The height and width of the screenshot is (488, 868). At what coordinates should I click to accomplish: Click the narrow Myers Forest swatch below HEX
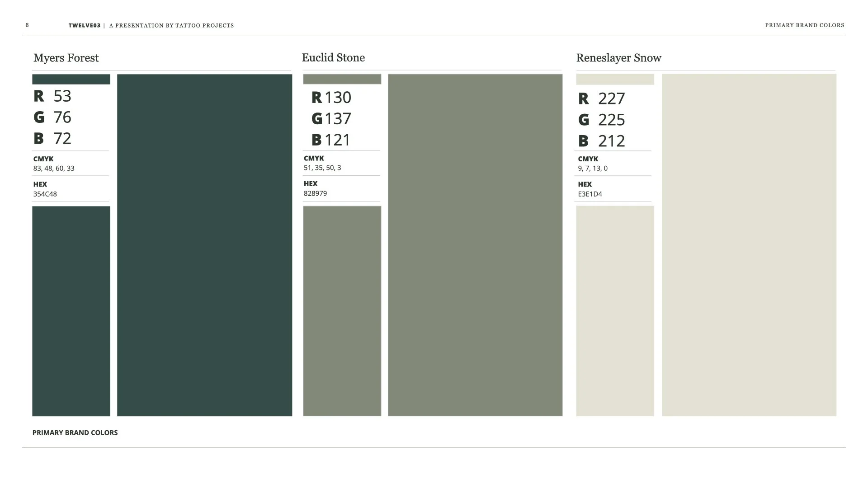(x=71, y=311)
